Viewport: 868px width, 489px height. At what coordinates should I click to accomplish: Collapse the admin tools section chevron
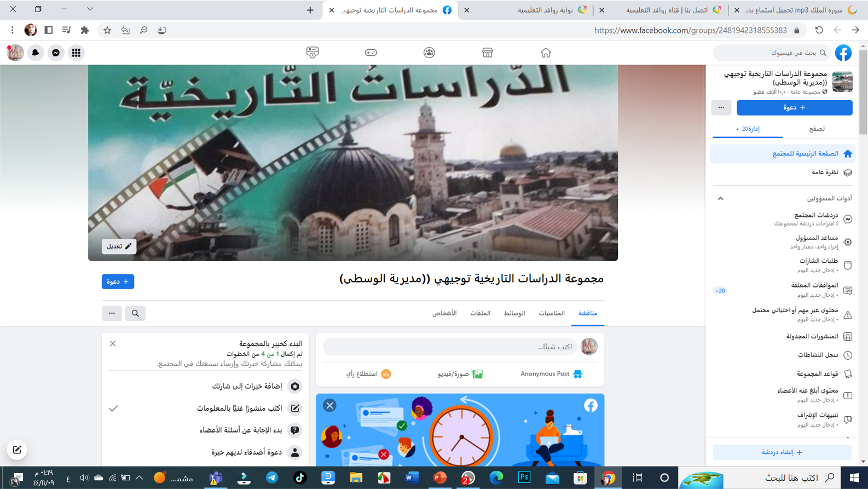pyautogui.click(x=720, y=198)
